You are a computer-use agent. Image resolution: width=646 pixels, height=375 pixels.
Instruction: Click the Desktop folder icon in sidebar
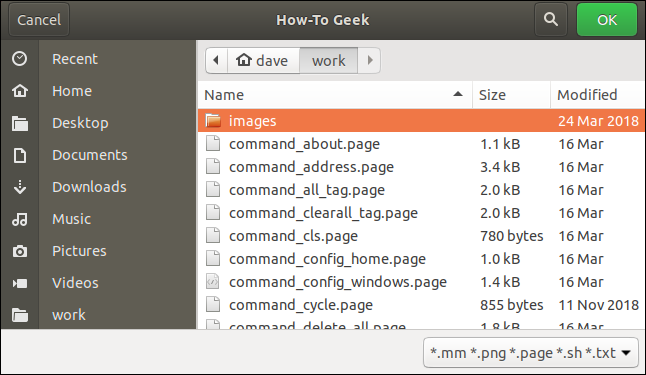[x=20, y=123]
